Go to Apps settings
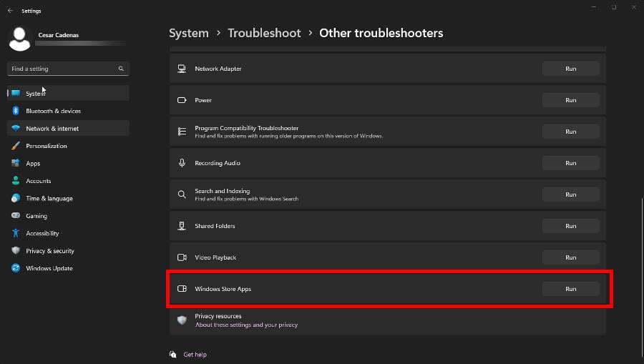 [x=33, y=164]
